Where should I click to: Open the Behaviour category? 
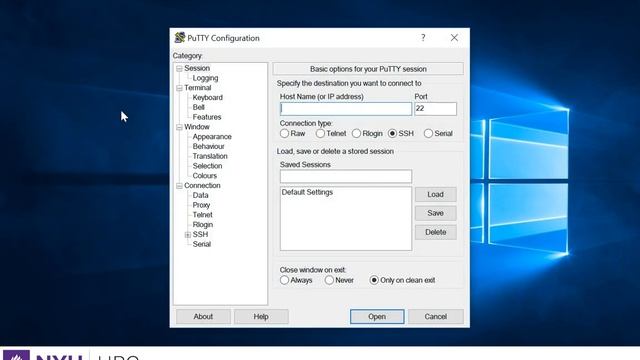(209, 147)
